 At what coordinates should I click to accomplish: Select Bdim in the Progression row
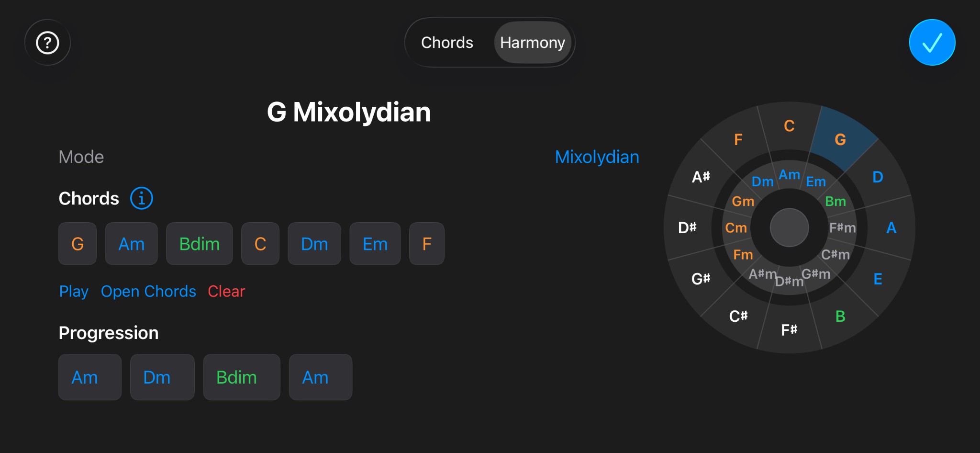241,377
